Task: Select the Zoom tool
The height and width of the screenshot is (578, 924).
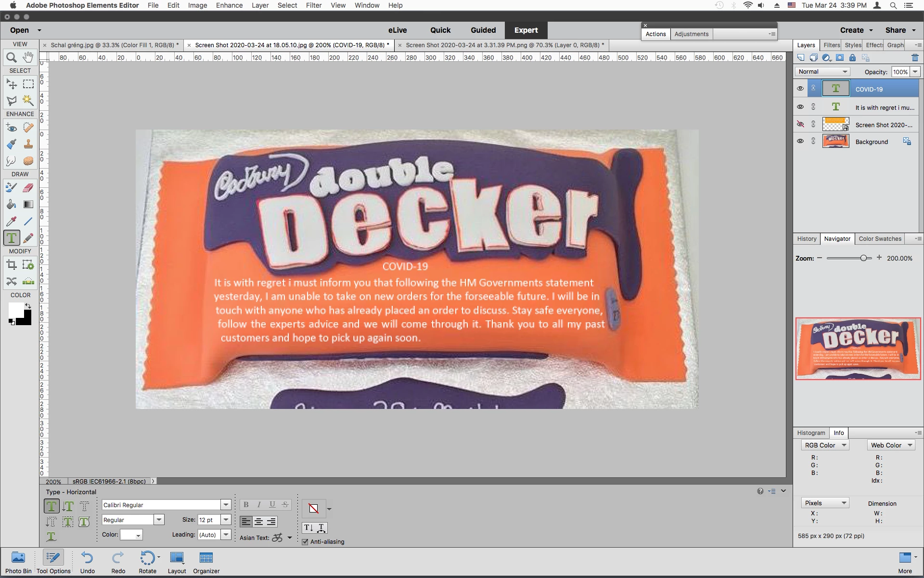Action: (x=12, y=58)
